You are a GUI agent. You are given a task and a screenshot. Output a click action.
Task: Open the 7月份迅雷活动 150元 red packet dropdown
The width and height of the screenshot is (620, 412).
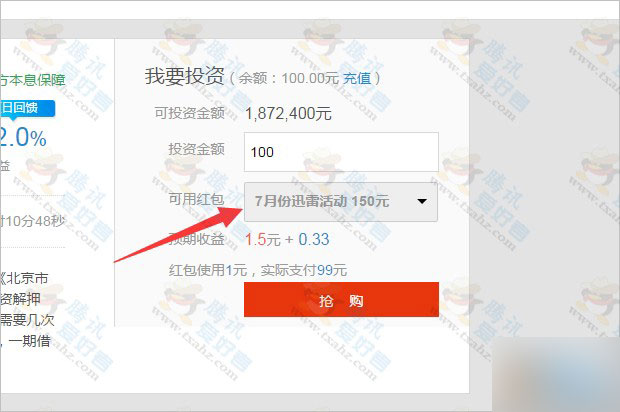[341, 202]
